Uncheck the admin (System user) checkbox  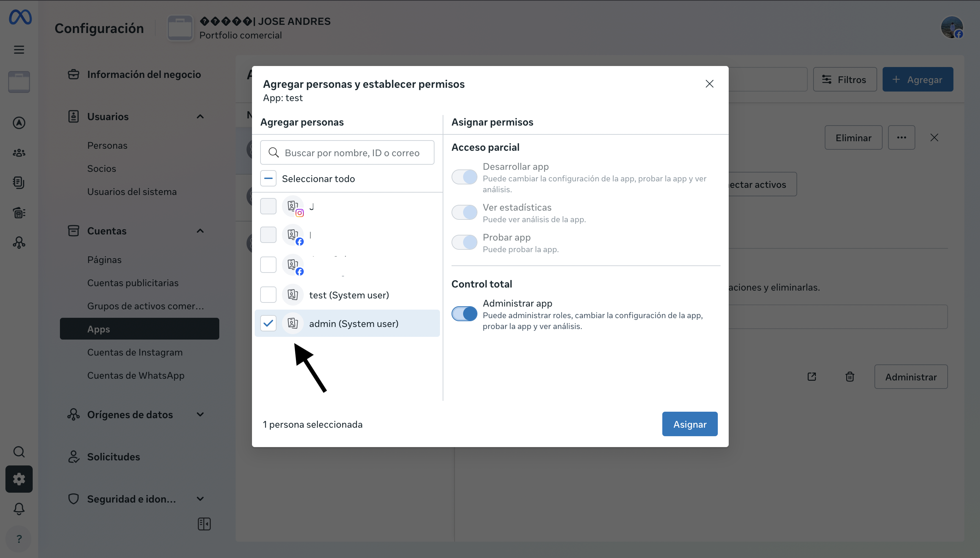[268, 324]
